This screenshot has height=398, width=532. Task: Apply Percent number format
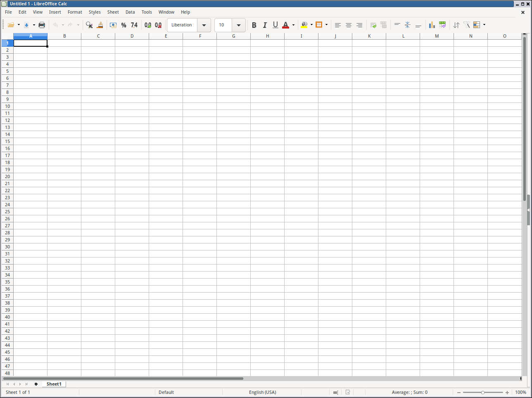click(x=123, y=25)
